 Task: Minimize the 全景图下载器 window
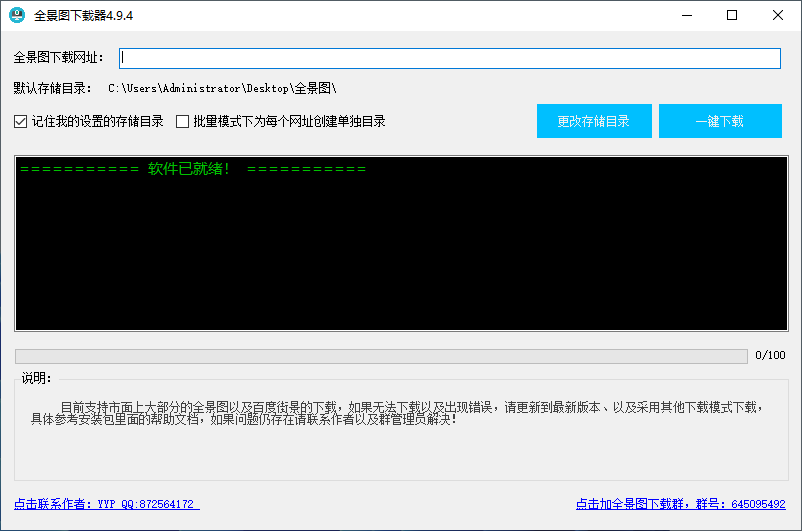[686, 16]
